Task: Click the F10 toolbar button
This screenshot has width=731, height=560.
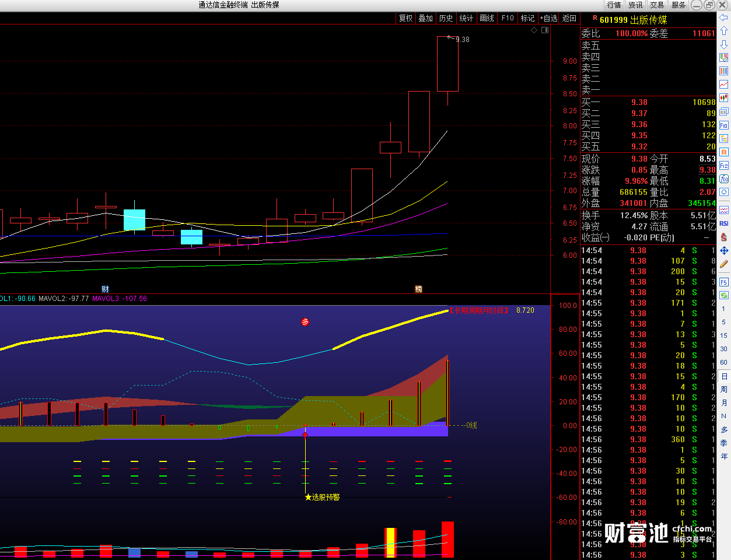Action: click(x=508, y=18)
